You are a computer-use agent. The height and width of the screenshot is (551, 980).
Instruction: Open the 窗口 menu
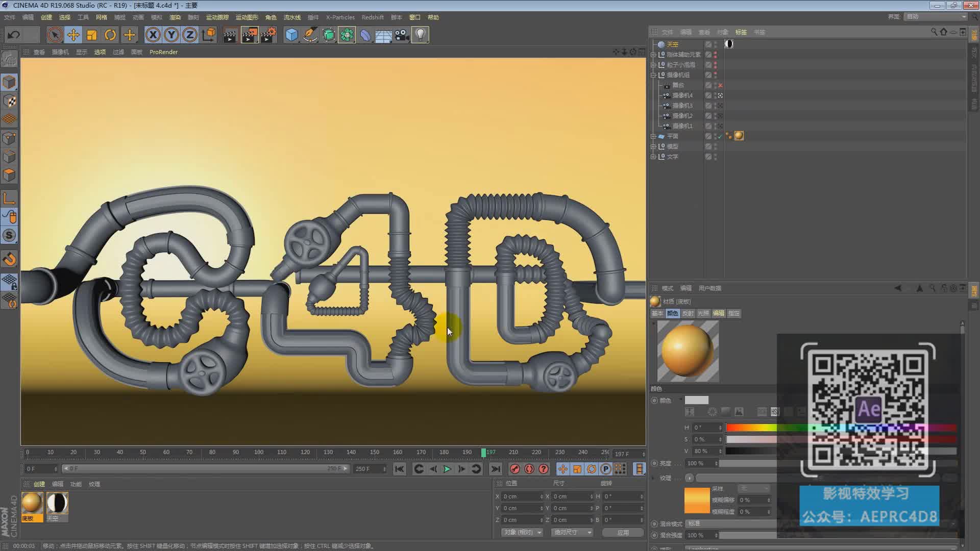[x=415, y=17]
